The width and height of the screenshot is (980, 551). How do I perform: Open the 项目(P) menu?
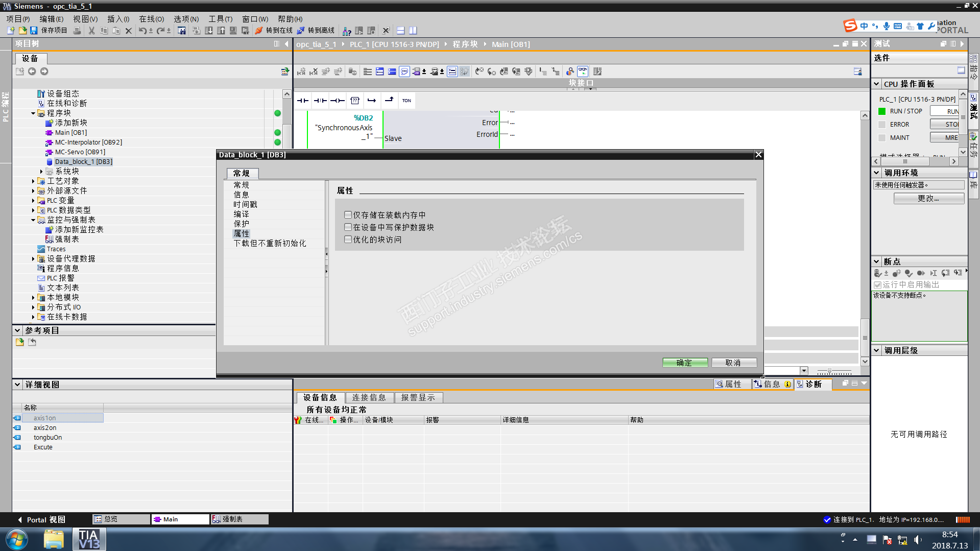[x=18, y=19]
